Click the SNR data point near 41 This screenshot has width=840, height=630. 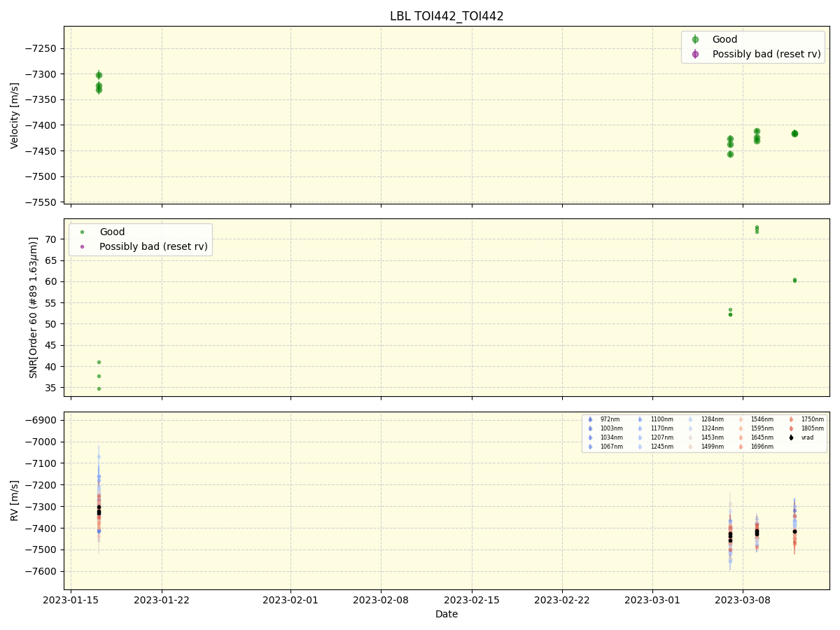[x=99, y=362]
